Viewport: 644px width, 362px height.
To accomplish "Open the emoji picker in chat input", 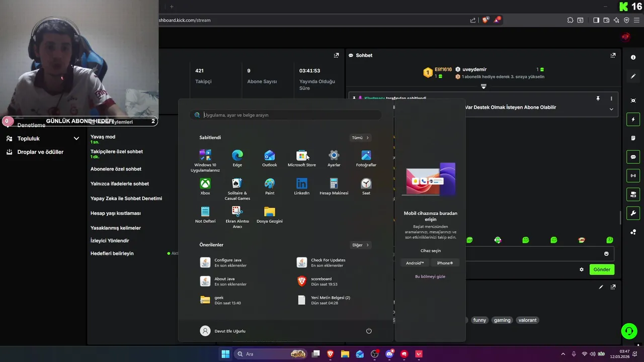I will (606, 254).
